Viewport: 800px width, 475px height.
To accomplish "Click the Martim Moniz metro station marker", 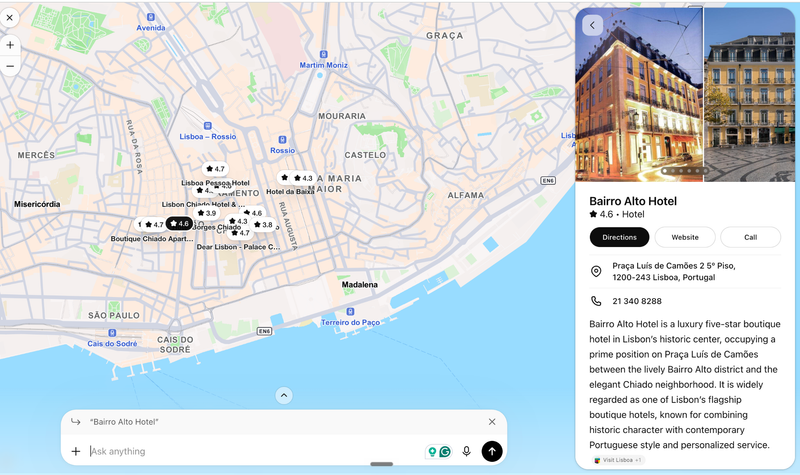I will coord(323,54).
